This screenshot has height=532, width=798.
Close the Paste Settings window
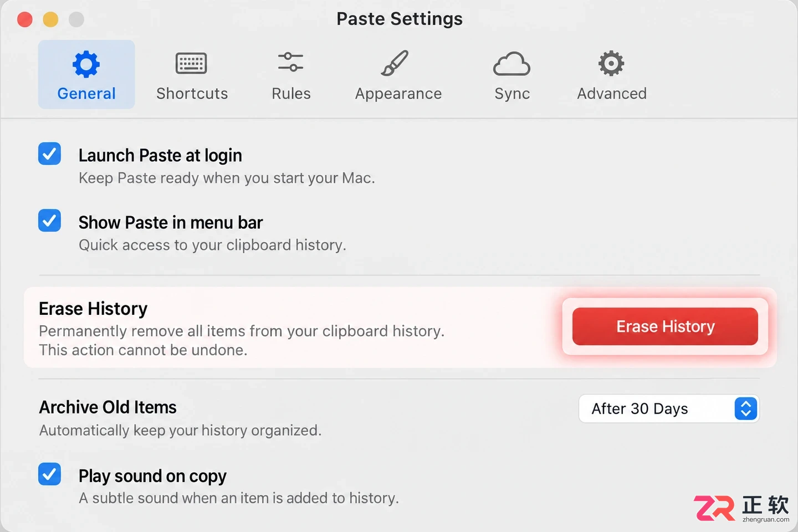pyautogui.click(x=25, y=19)
